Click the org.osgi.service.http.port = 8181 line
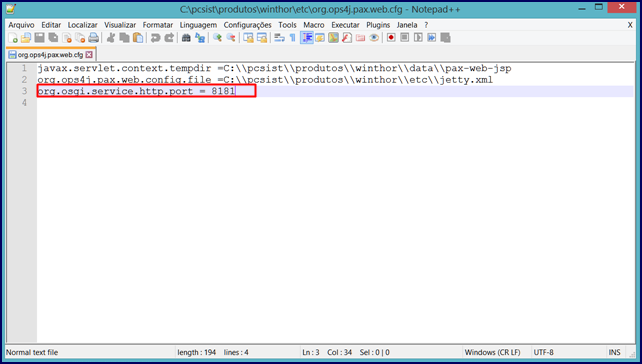The image size is (642, 364). (136, 91)
